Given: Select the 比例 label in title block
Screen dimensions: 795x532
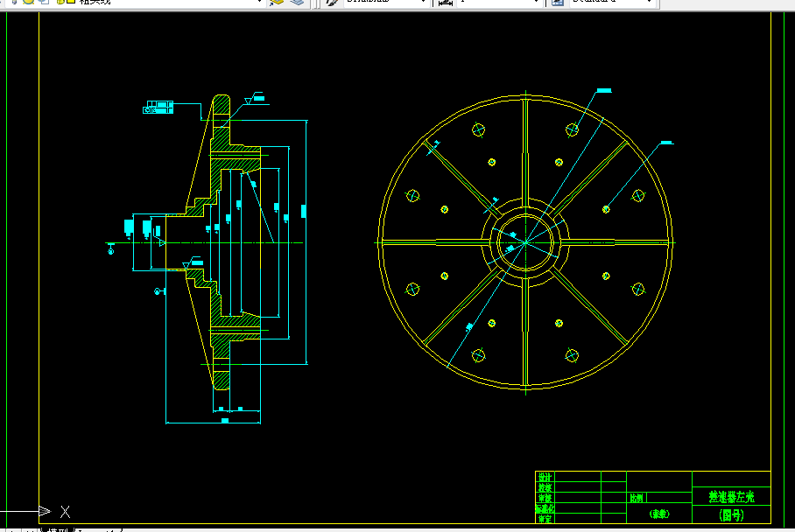Looking at the screenshot, I should pos(637,498).
